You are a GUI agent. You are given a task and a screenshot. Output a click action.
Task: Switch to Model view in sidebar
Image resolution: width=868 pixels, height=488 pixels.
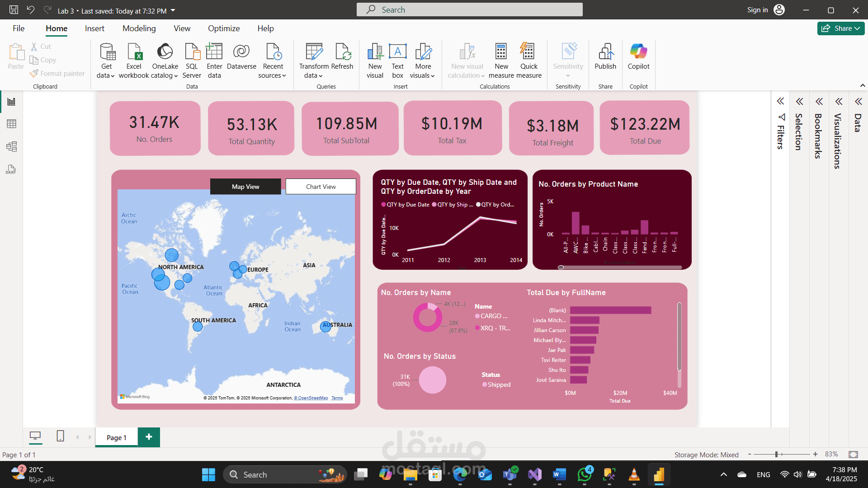(11, 146)
